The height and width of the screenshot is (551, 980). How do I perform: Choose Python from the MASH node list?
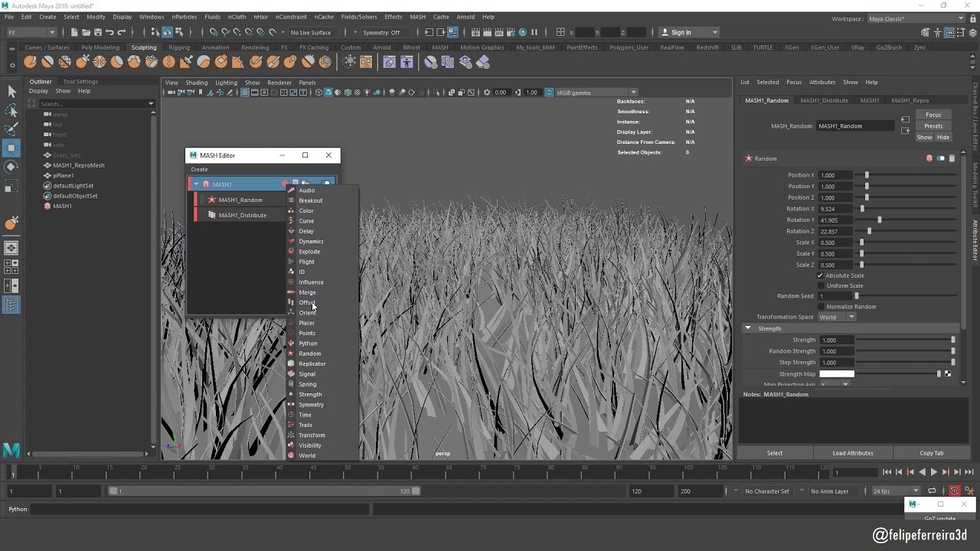pyautogui.click(x=308, y=343)
